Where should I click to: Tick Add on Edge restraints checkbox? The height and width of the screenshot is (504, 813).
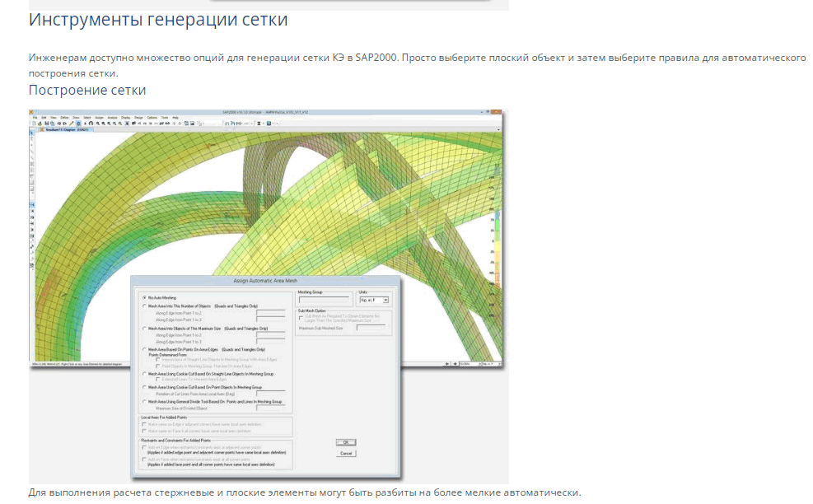point(144,447)
